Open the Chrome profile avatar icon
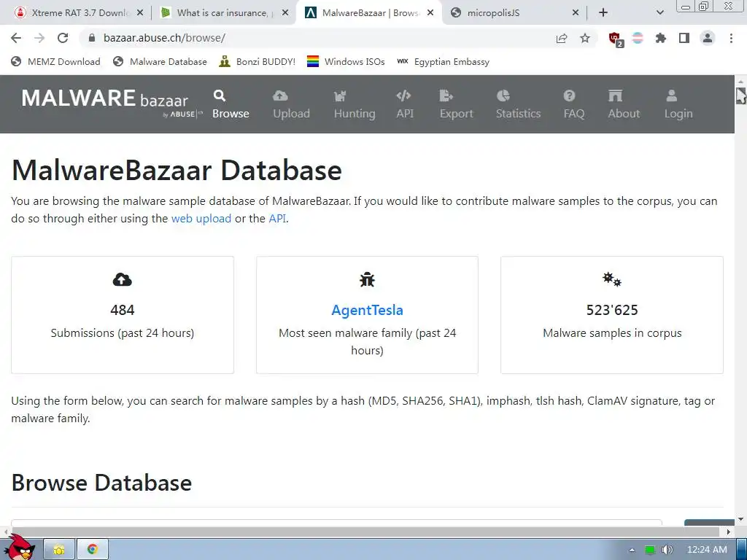 pos(708,38)
